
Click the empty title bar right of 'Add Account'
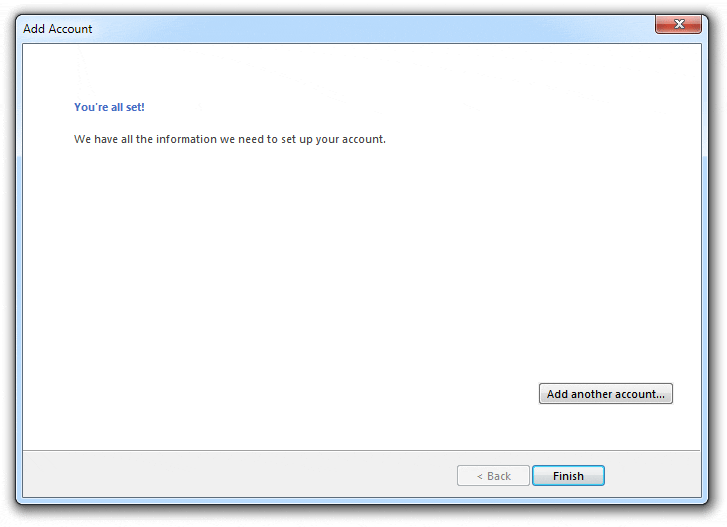pos(350,29)
